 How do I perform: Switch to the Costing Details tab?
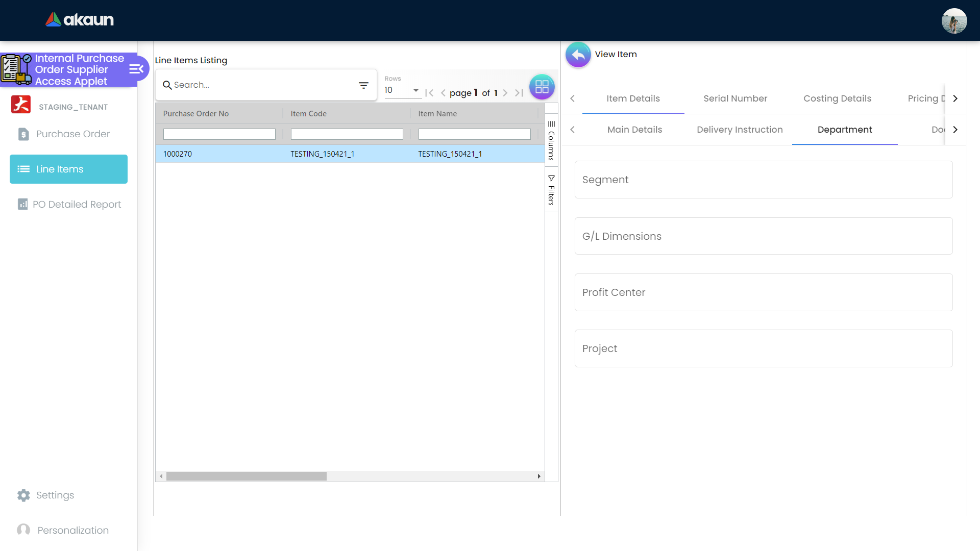point(837,98)
